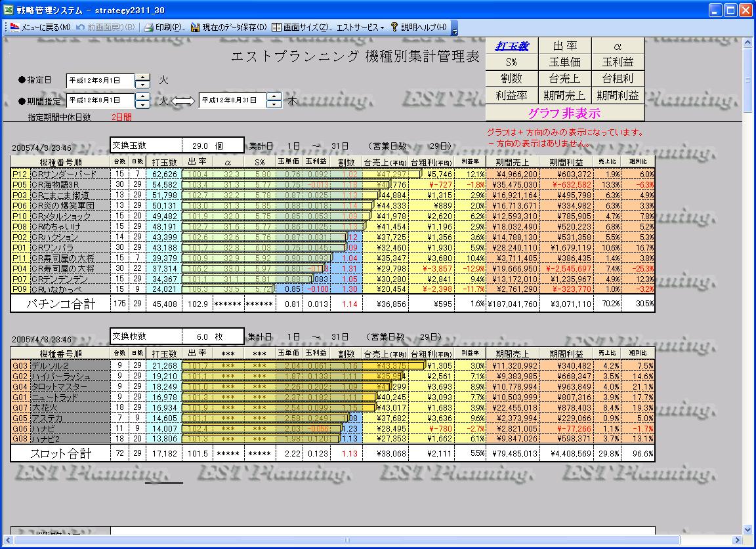Image resolution: width=756 pixels, height=549 pixels.
Task: Save via 現在のデータ保存(D) floppy icon
Action: tap(196, 28)
